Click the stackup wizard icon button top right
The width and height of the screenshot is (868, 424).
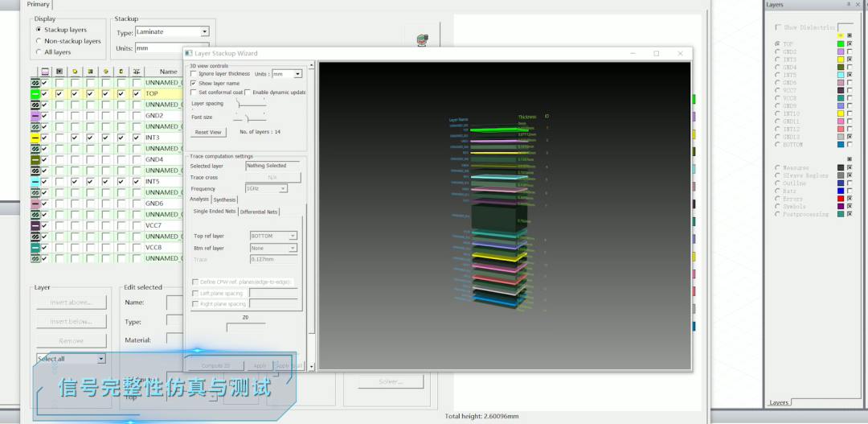click(423, 38)
